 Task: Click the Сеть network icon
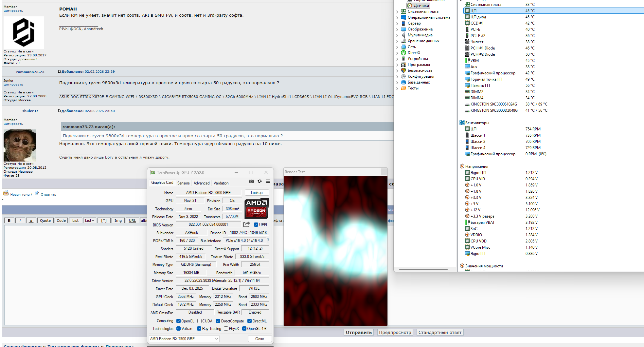point(403,47)
